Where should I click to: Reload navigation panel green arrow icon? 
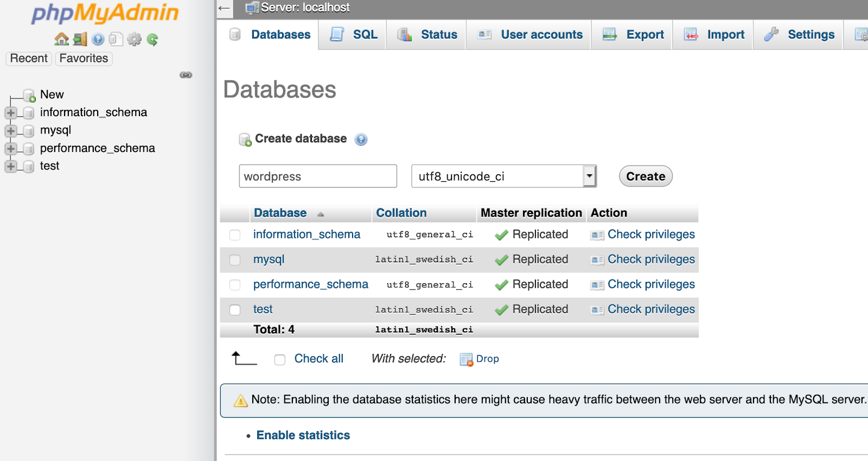click(x=152, y=39)
